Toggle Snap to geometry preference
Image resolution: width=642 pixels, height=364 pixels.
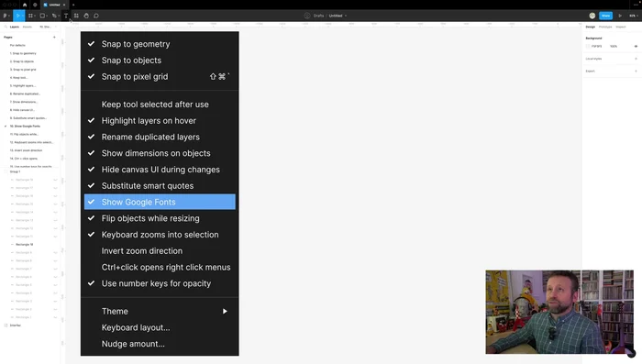click(160, 44)
